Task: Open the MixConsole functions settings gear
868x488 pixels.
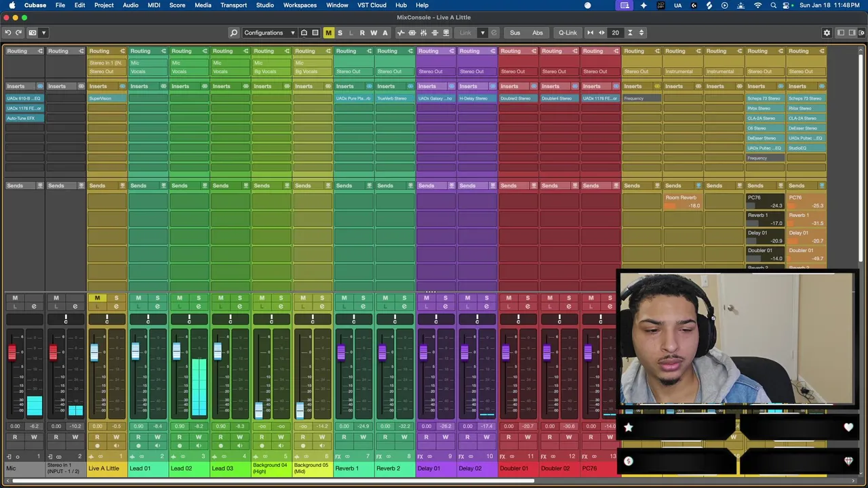Action: (827, 33)
